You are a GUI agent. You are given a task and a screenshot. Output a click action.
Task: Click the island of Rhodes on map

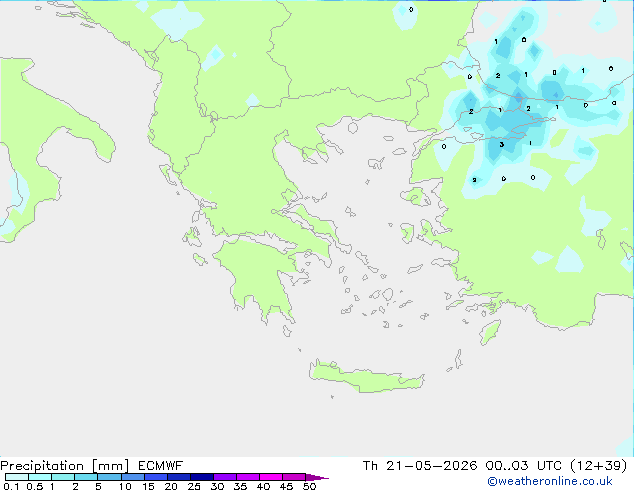490,332
